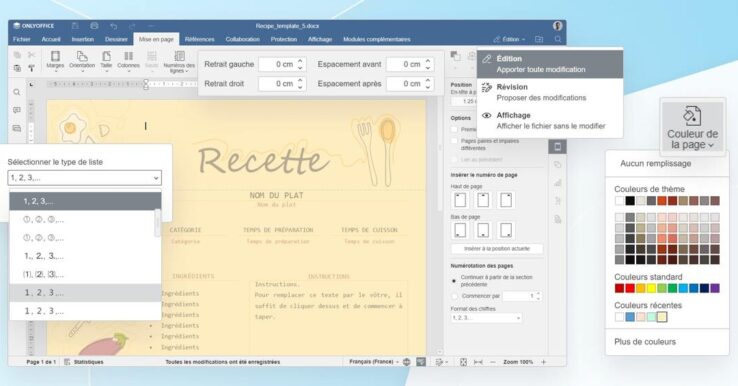Viewport: 738px width, 386px height.
Task: Expand the Couleur de la page dropdown arrow
Action: (711, 145)
